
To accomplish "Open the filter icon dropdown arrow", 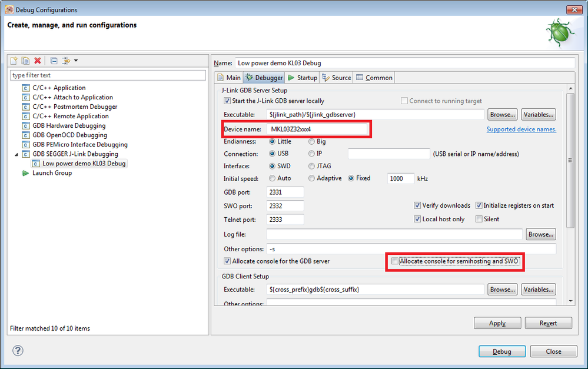I will tap(76, 61).
